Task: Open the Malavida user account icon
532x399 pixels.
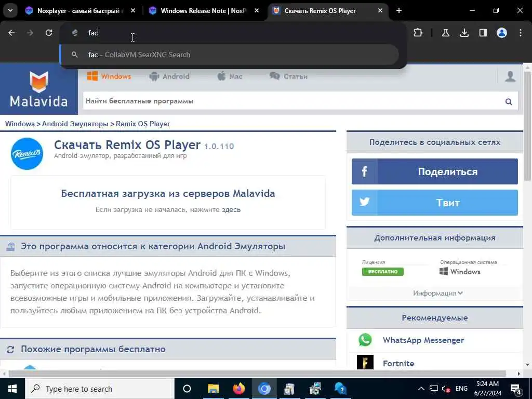Action: (x=510, y=76)
